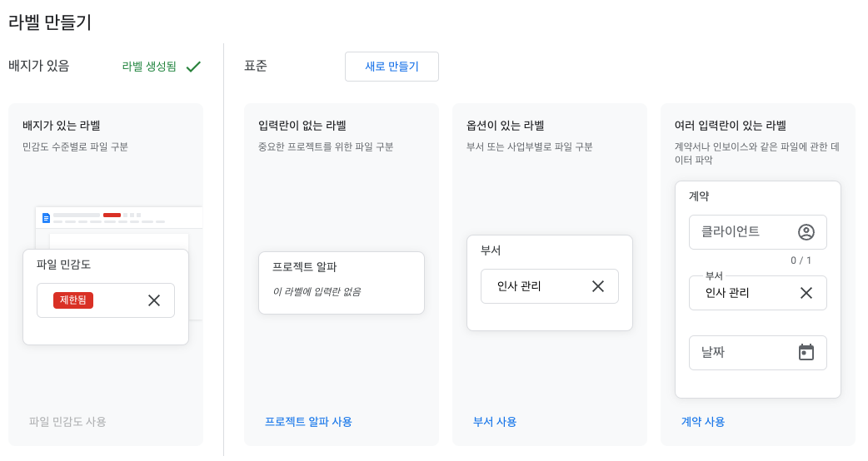Image resolution: width=868 pixels, height=461 pixels.
Task: Click the X icon in 파일 민감도 field
Action: tap(154, 300)
